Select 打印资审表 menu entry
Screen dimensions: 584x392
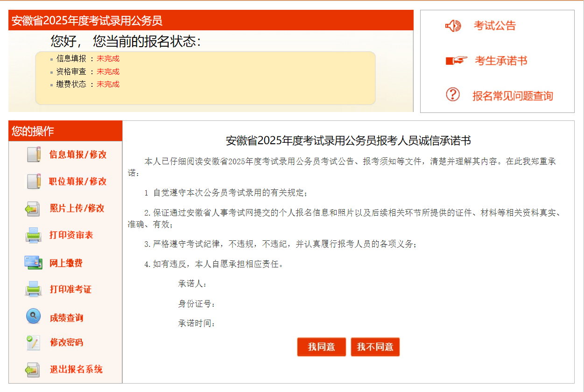[71, 235]
